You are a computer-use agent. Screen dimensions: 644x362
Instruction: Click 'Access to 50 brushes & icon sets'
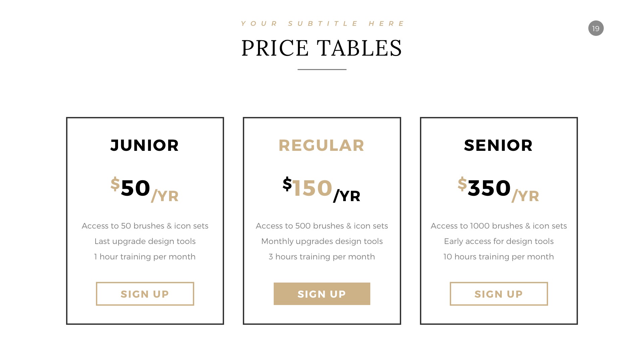(145, 226)
